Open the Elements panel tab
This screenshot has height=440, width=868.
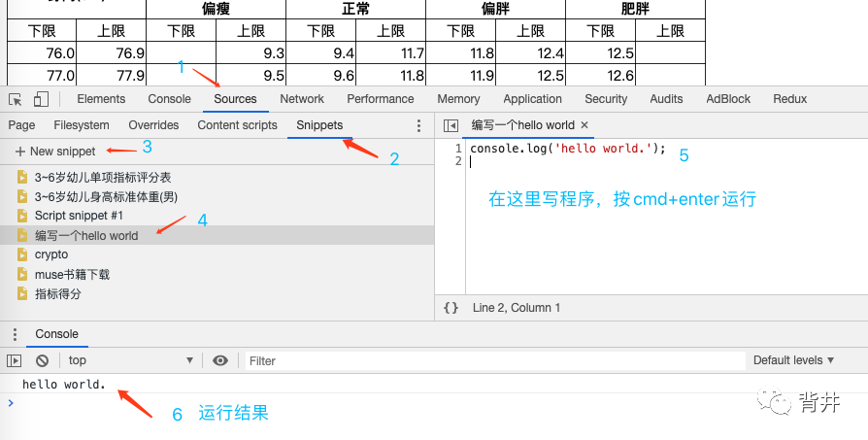pos(101,99)
